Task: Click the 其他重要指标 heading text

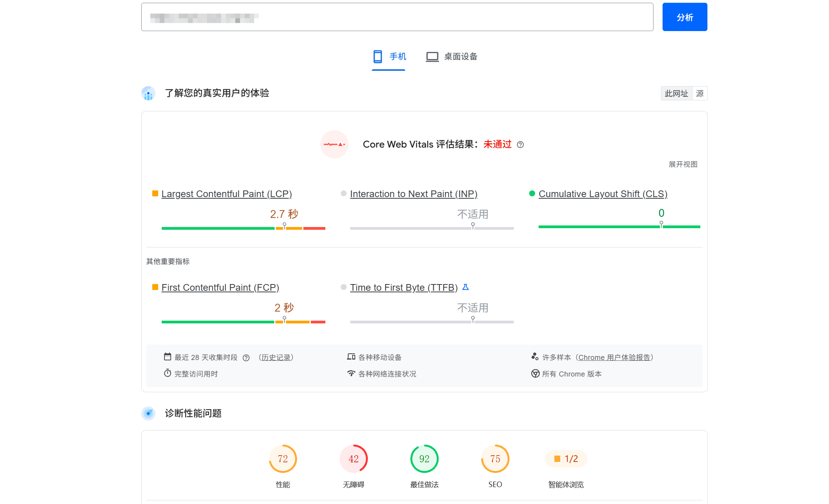Action: (168, 262)
